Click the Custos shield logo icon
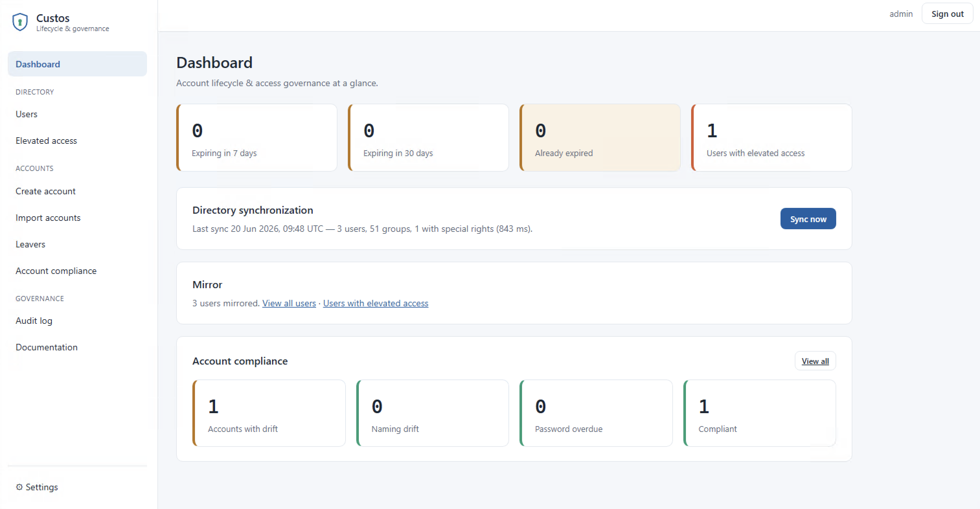The width and height of the screenshot is (980, 509). click(x=20, y=22)
